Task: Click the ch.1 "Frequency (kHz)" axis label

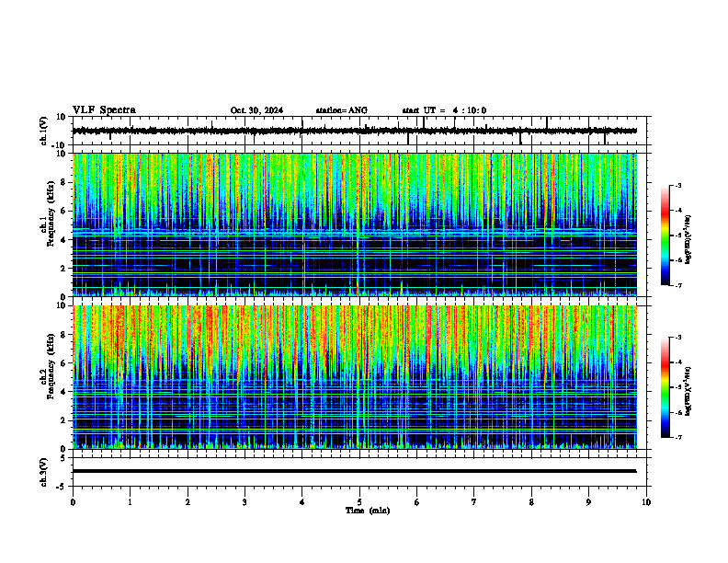Action: coord(51,213)
